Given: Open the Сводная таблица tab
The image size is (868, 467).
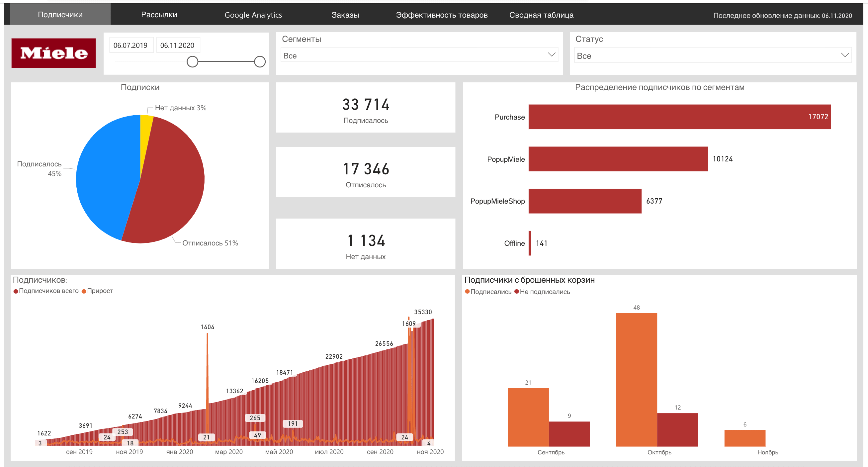Looking at the screenshot, I should (541, 15).
